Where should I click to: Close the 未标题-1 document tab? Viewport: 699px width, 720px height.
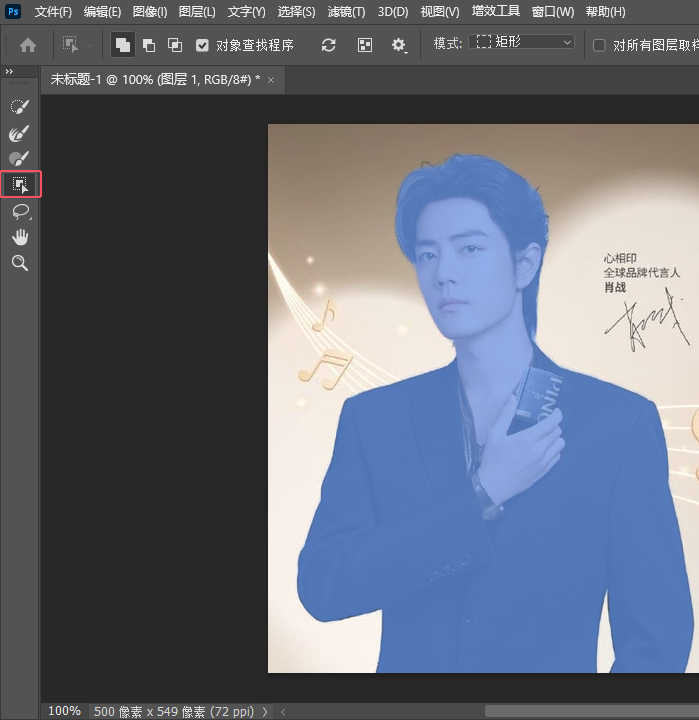271,80
